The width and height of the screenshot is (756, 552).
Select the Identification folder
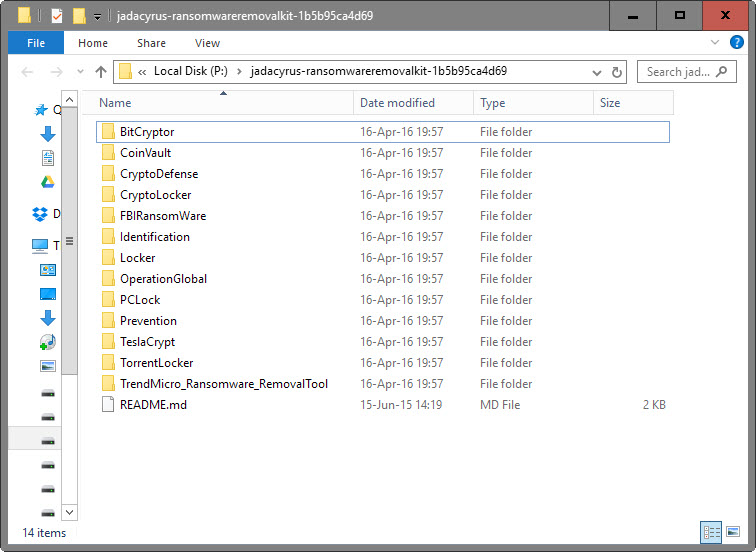tap(383, 237)
